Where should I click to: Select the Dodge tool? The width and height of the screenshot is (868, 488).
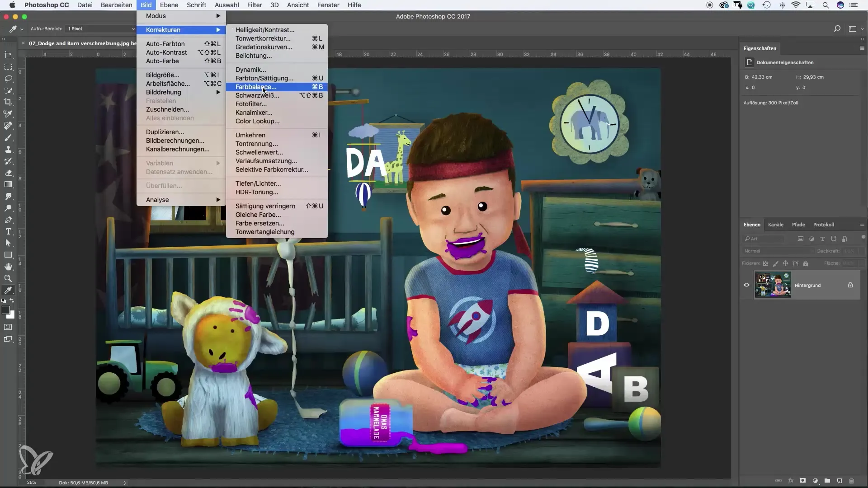(8, 208)
